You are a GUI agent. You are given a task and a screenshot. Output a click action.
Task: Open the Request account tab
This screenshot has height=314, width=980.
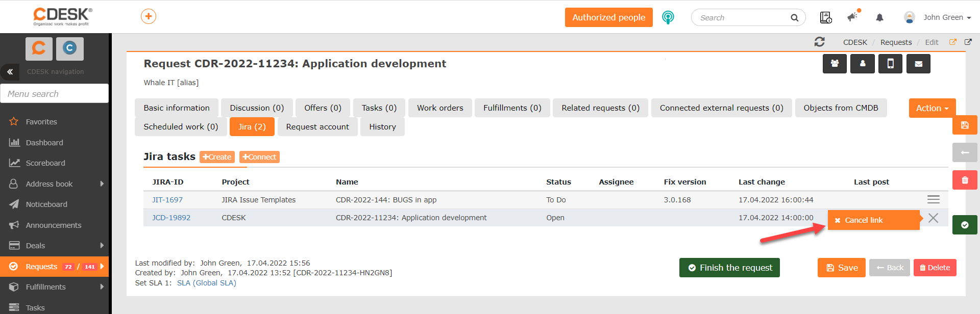[x=317, y=127]
